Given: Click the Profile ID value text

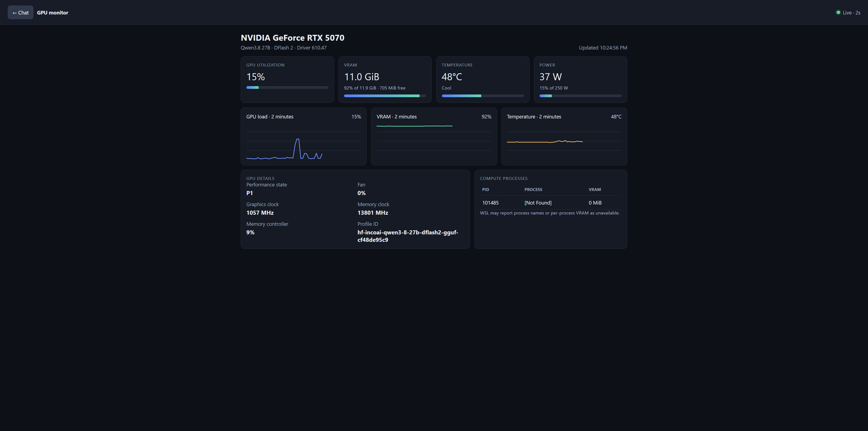Looking at the screenshot, I should (x=408, y=236).
